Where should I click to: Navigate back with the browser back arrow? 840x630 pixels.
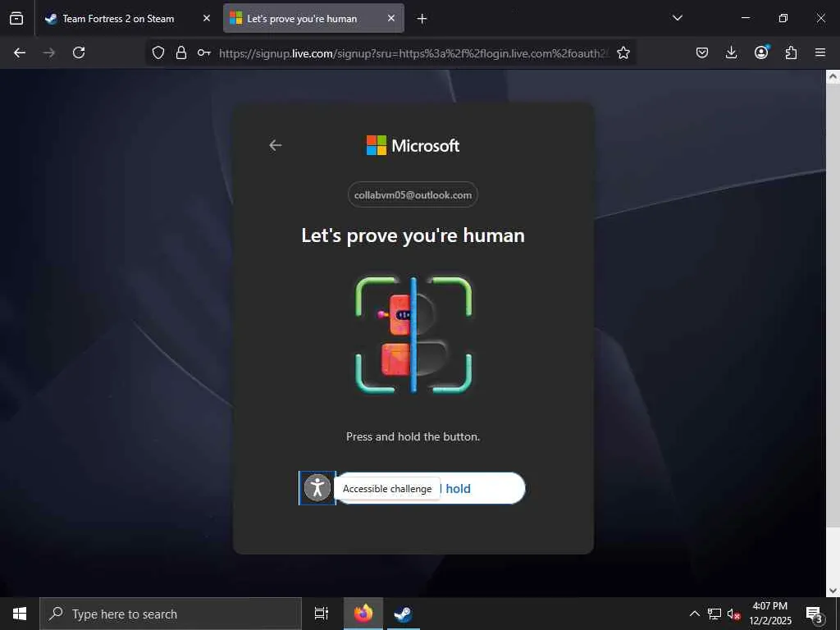click(x=20, y=52)
